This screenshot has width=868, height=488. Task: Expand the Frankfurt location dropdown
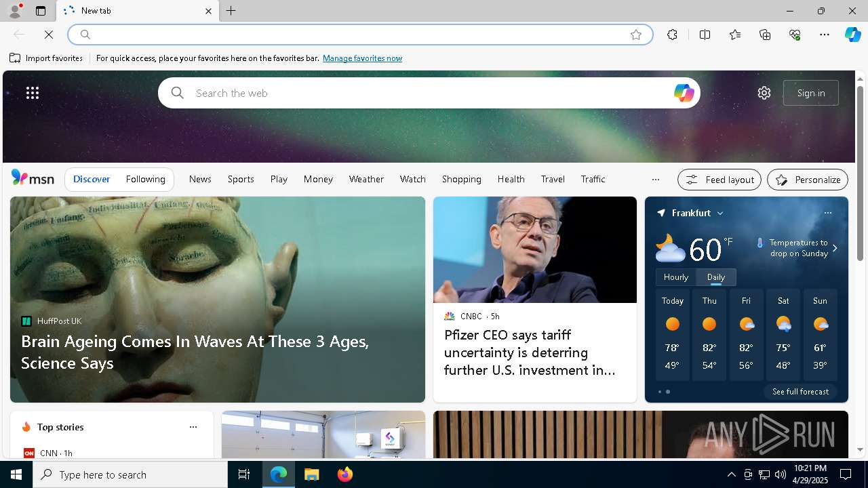[x=720, y=213]
